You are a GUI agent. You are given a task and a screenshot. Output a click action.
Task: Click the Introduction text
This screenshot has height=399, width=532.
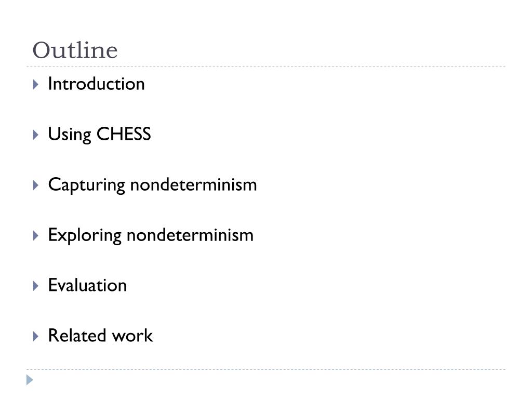point(96,84)
